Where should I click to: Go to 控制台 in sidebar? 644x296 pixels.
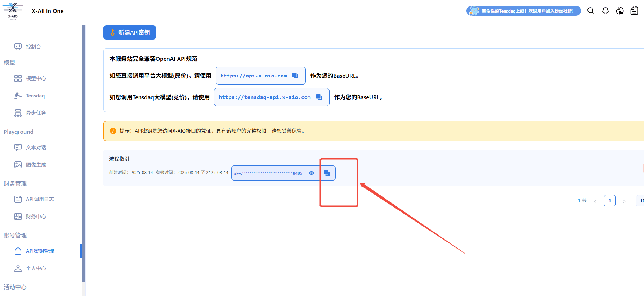(33, 47)
